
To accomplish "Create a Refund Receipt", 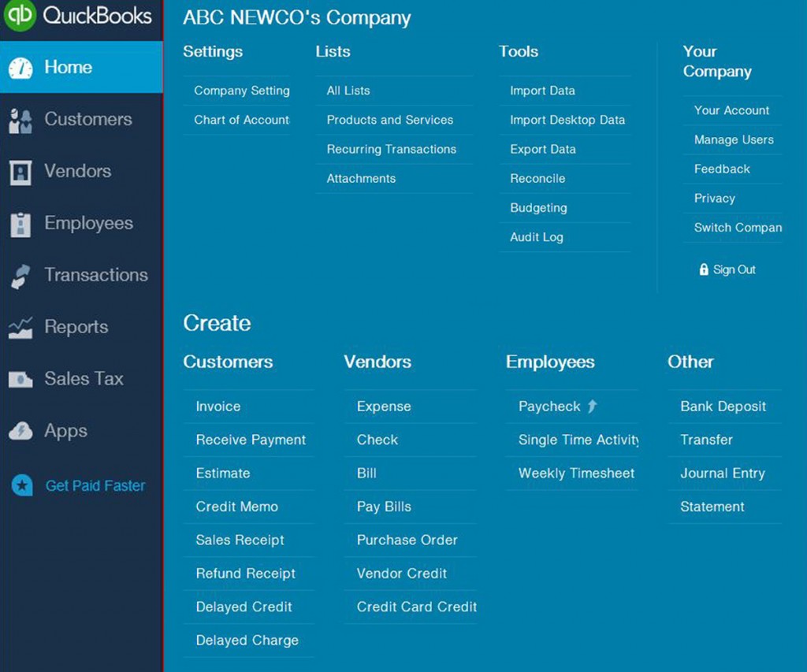I will coord(246,574).
